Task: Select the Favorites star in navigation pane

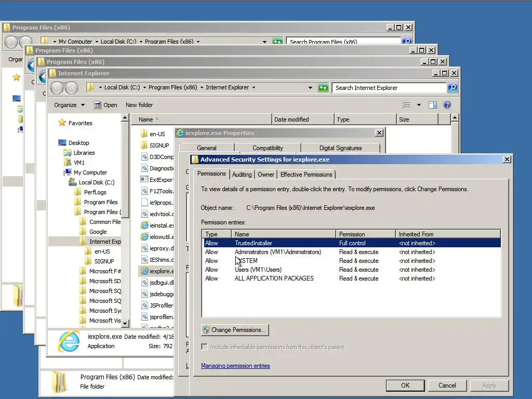Action: pos(62,123)
